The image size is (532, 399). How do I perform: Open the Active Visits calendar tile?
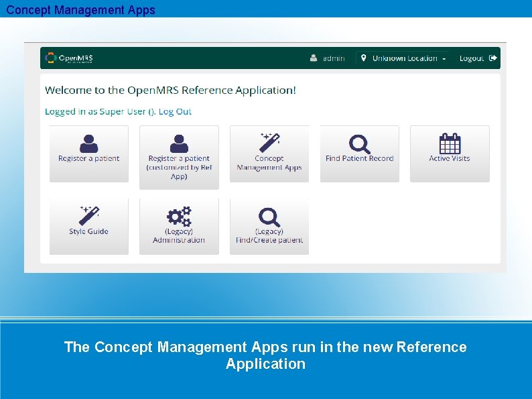(x=450, y=154)
